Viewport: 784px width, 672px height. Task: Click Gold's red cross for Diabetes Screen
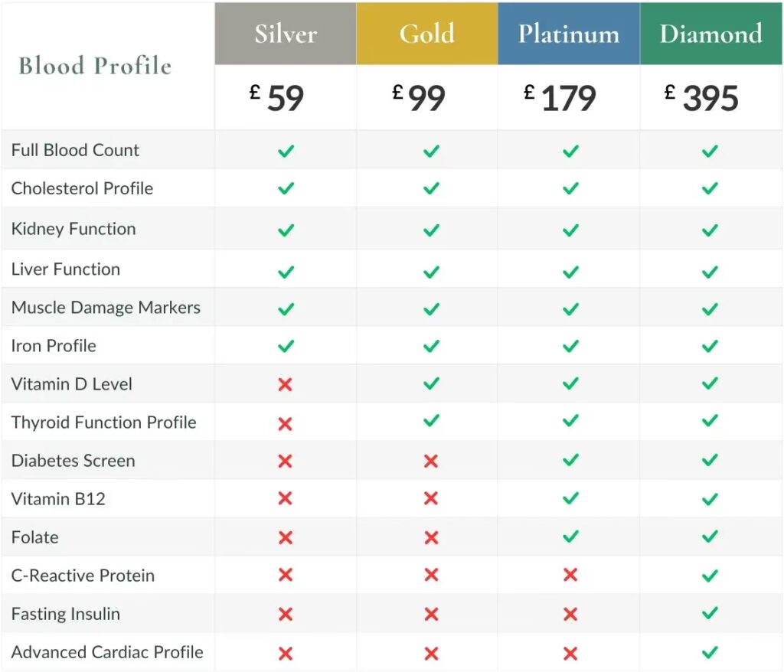tap(431, 461)
